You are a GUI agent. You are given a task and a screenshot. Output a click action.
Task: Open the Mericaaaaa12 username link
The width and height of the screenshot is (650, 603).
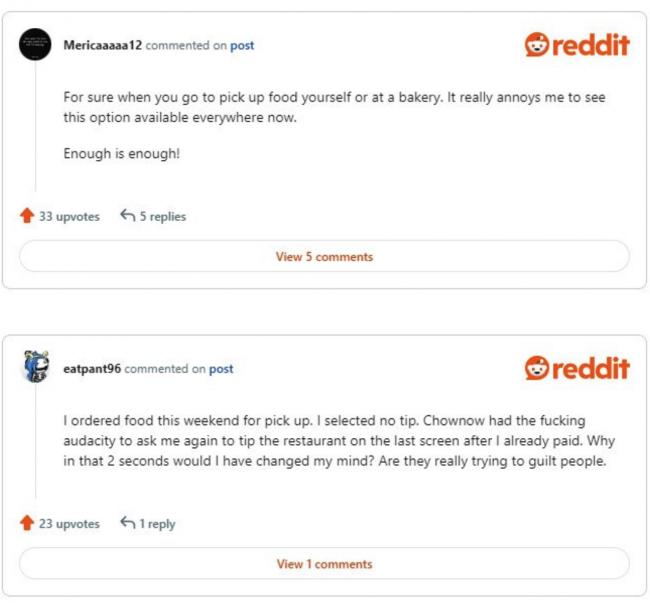(102, 45)
